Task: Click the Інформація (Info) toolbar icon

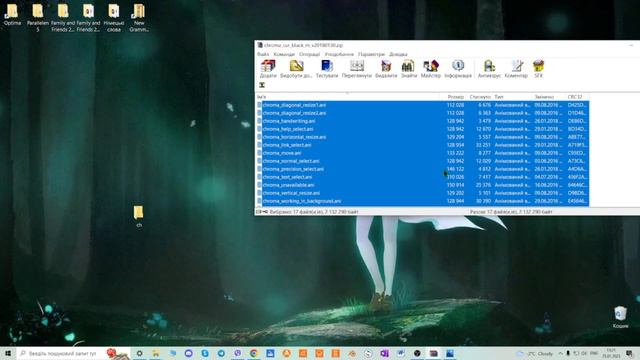Action: tap(458, 69)
